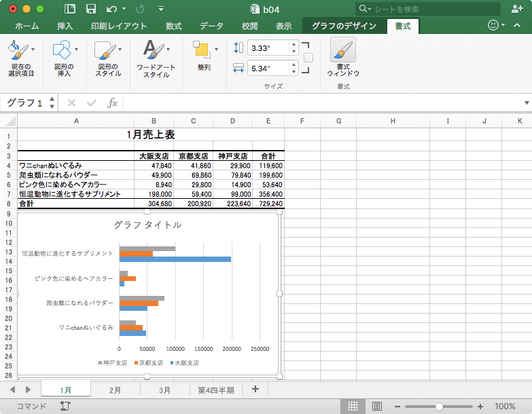Open the 表示 tab

pos(283,26)
